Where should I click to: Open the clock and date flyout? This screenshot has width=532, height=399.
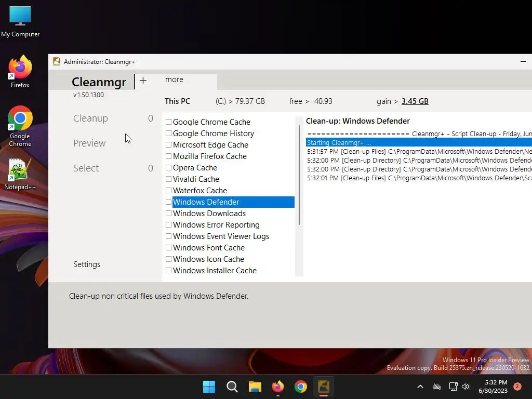493,387
